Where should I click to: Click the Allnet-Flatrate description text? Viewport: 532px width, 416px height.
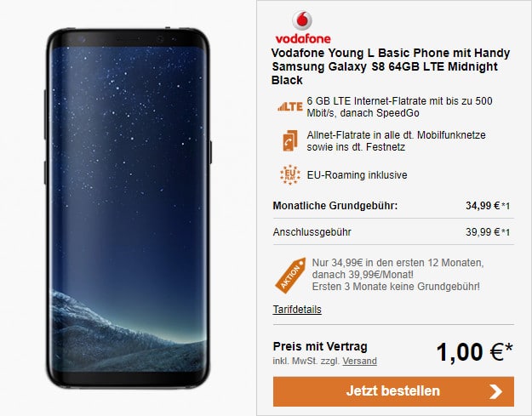[x=396, y=141]
